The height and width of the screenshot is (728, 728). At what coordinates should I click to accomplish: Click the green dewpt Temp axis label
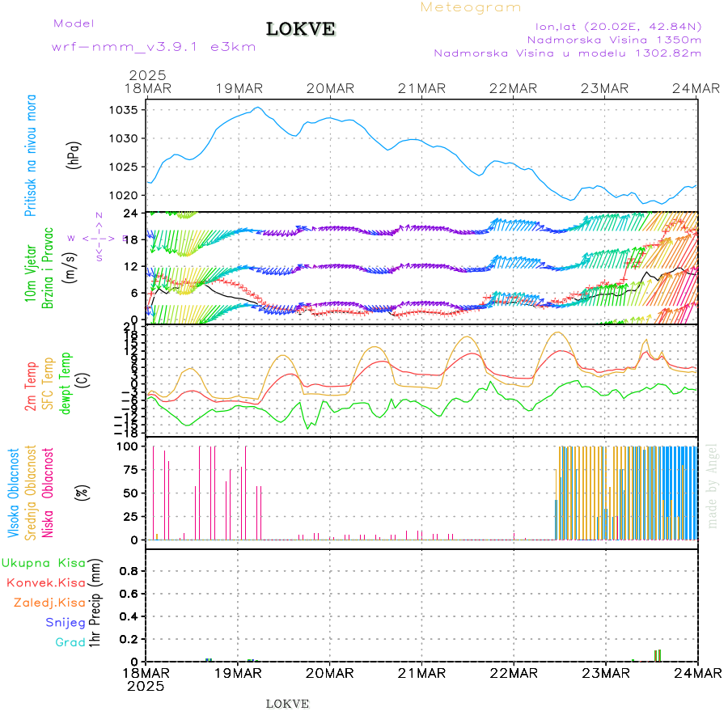[66, 383]
